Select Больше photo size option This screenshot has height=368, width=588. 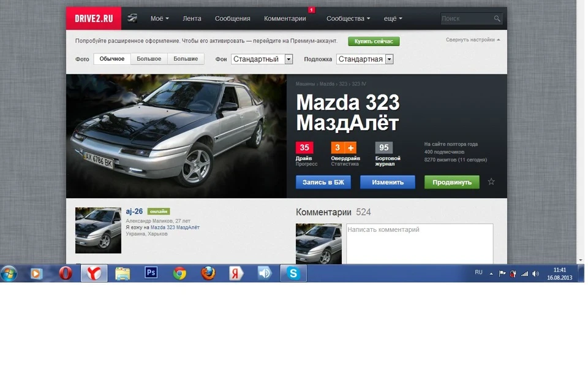point(186,59)
